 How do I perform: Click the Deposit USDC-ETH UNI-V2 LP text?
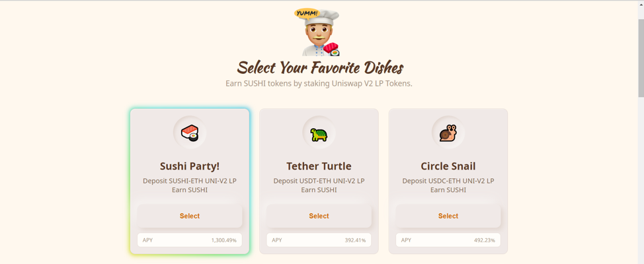(x=448, y=181)
